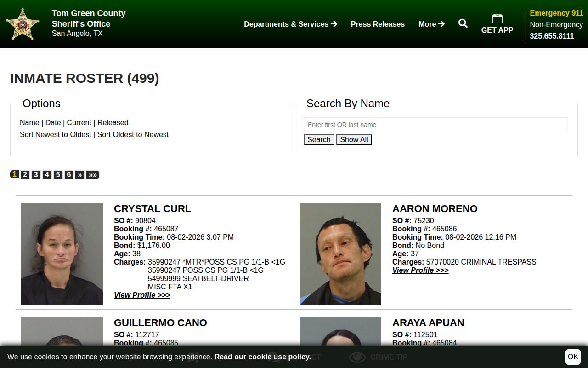Click the GUILLERMO CANO name heading
This screenshot has height=368, width=588.
(160, 322)
